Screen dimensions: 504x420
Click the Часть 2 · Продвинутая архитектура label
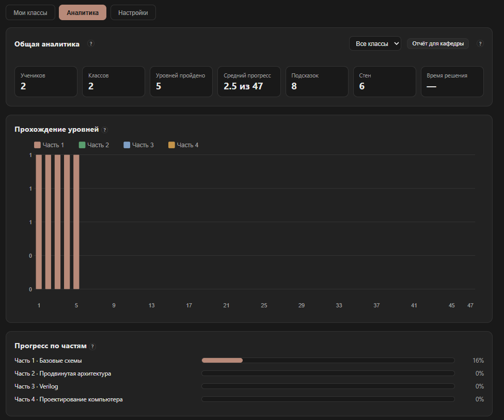pyautogui.click(x=62, y=374)
